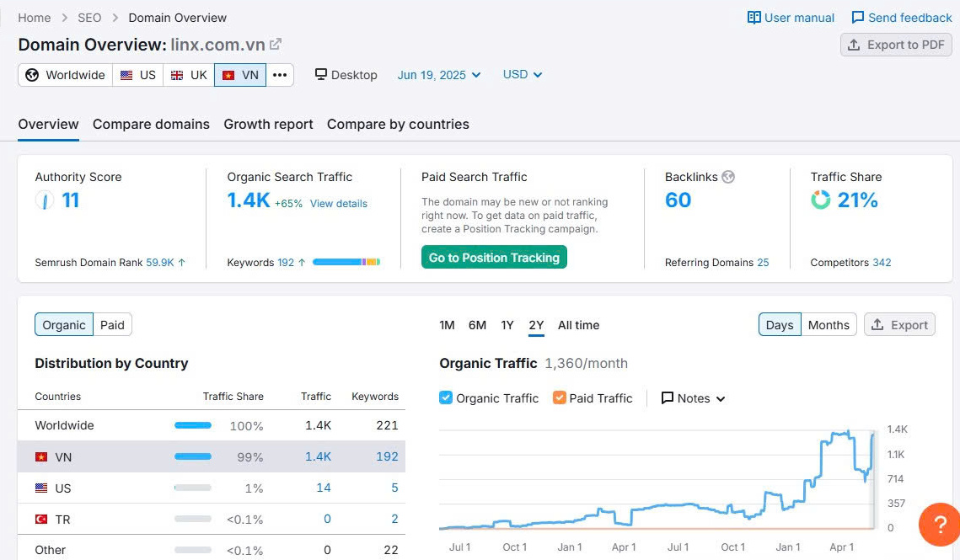The height and width of the screenshot is (560, 960).
Task: Select 6M time range
Action: pyautogui.click(x=478, y=325)
